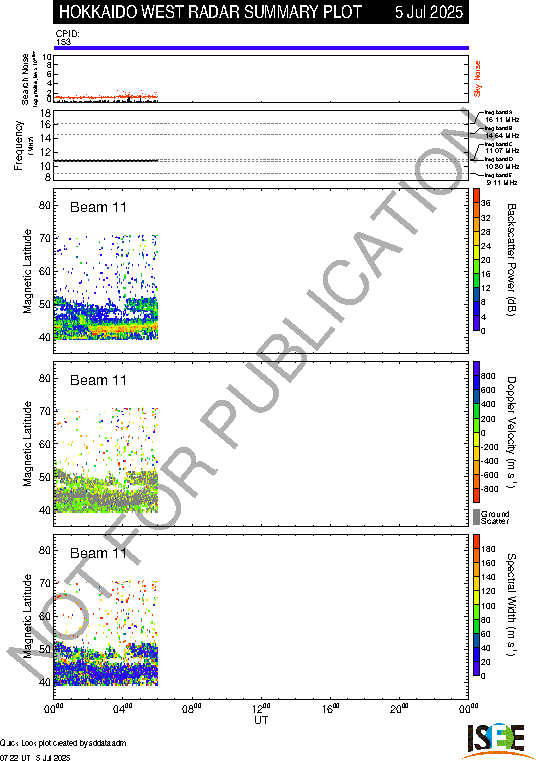The height and width of the screenshot is (761, 536).
Task: Click the HOKKAIDO WEST RADAR SUMMARY PLOT title
Action: (210, 12)
